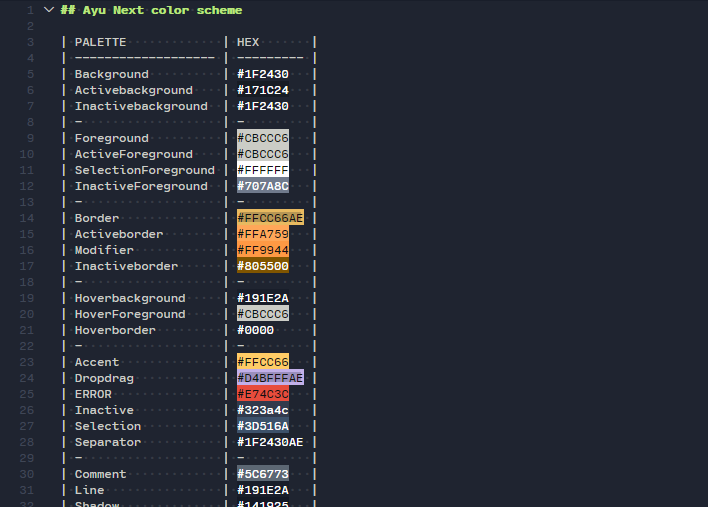The height and width of the screenshot is (507, 708).
Task: Click the ERROR row label
Action: click(93, 394)
